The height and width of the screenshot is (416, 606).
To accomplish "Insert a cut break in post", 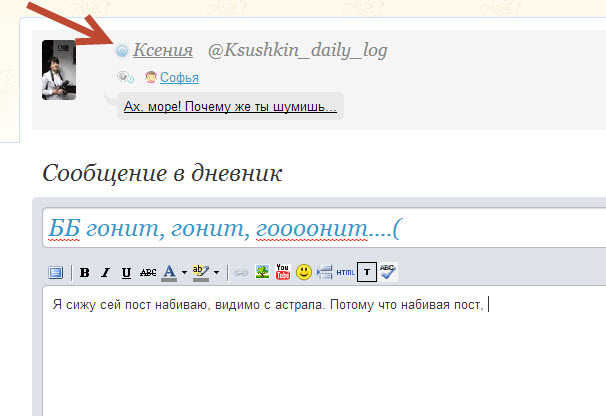I will pyautogui.click(x=324, y=272).
